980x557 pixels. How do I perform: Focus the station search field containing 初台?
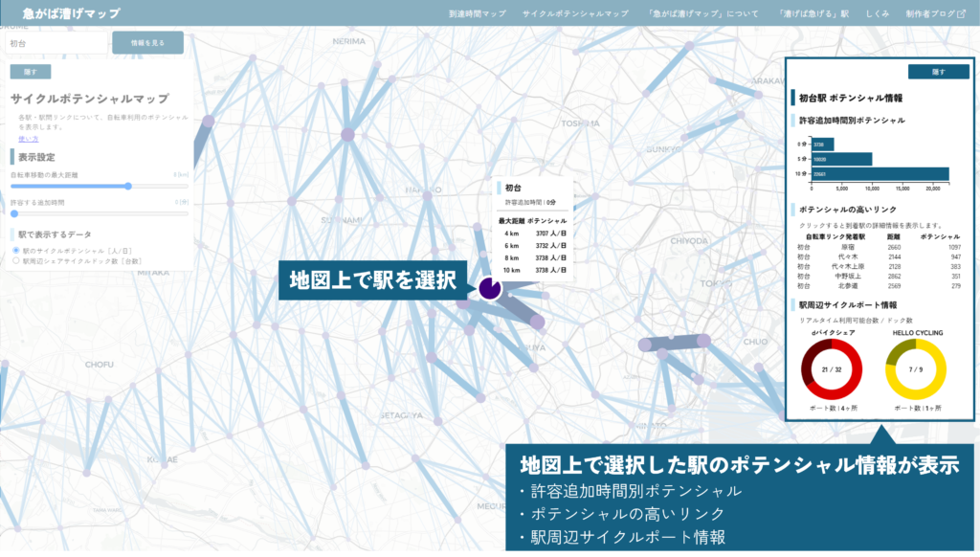point(56,43)
